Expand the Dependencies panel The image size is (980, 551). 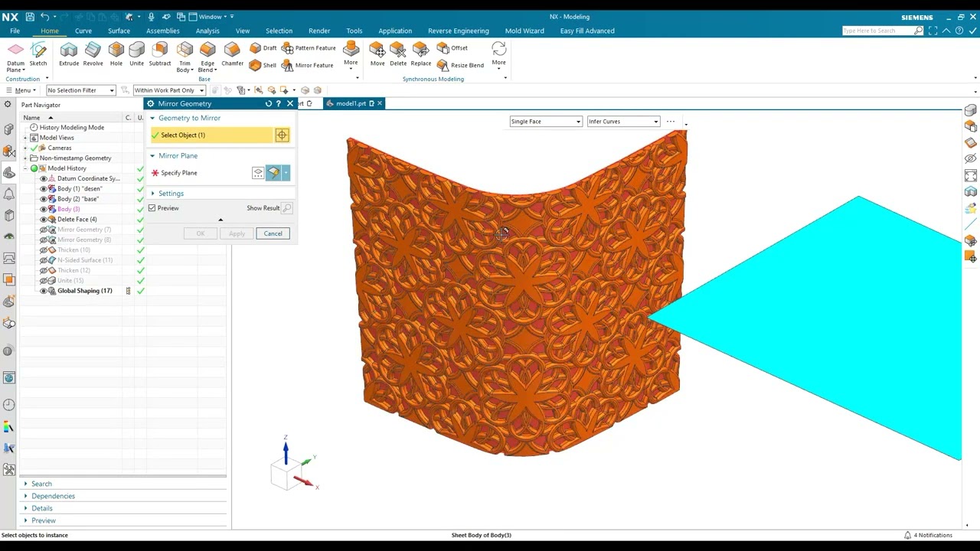(x=53, y=496)
